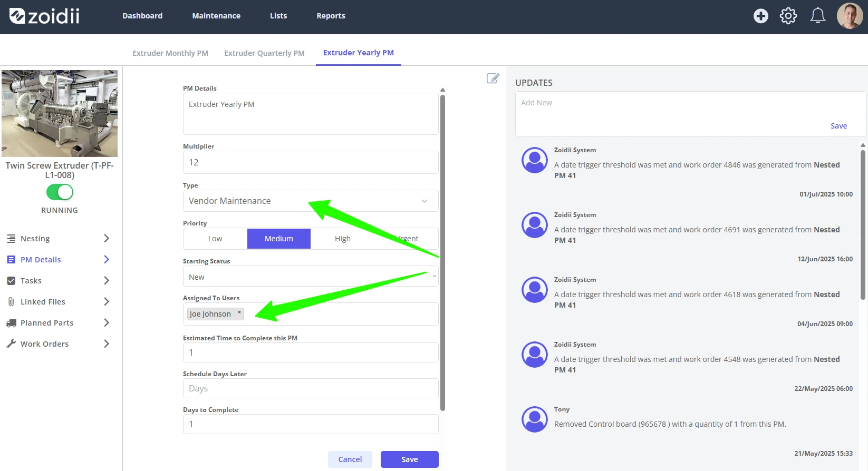The image size is (868, 471).
Task: Click the Nesting list icon
Action: (x=11, y=239)
